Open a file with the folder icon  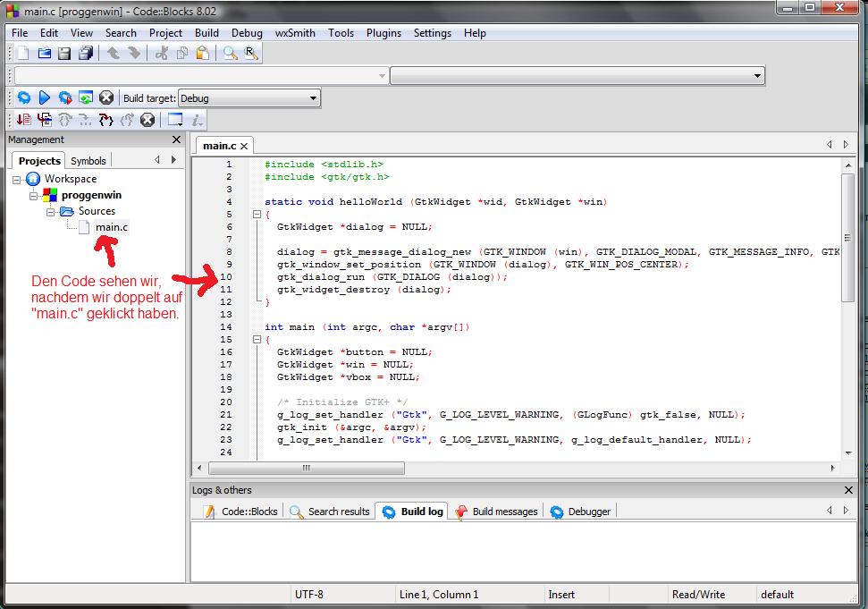(44, 54)
